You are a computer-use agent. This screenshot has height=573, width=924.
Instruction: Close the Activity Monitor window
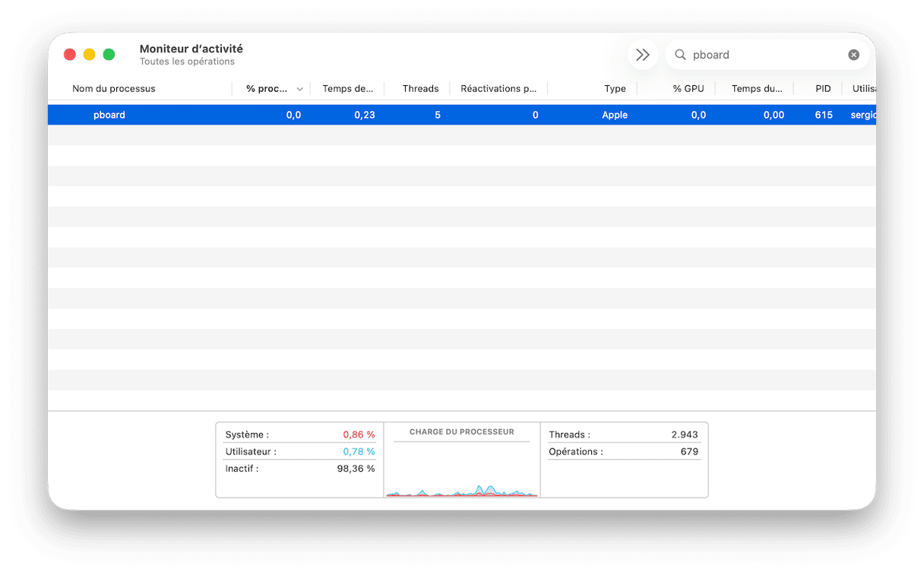click(70, 55)
